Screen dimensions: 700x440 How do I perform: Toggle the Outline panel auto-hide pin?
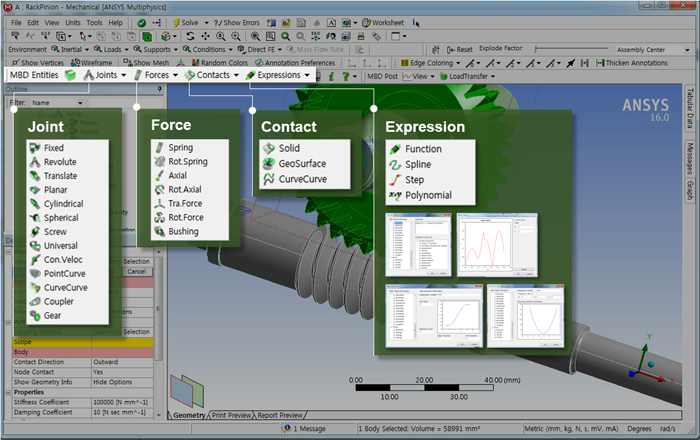[159, 89]
